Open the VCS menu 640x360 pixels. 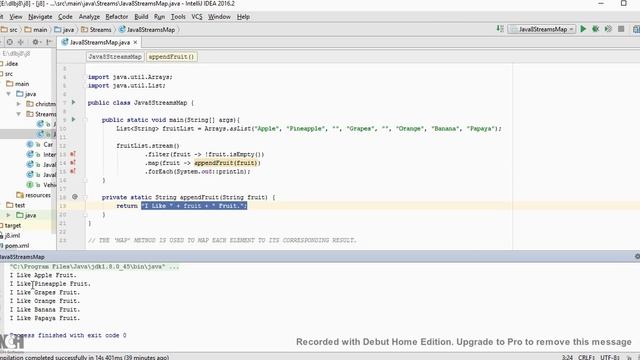pos(197,17)
